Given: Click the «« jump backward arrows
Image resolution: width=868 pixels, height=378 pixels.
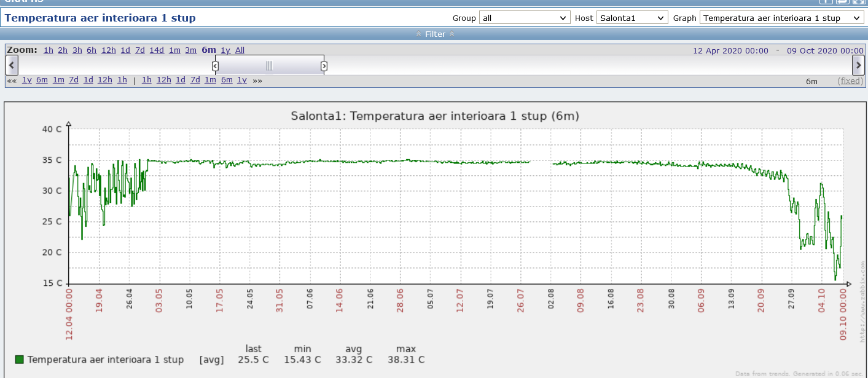Looking at the screenshot, I should (x=12, y=81).
